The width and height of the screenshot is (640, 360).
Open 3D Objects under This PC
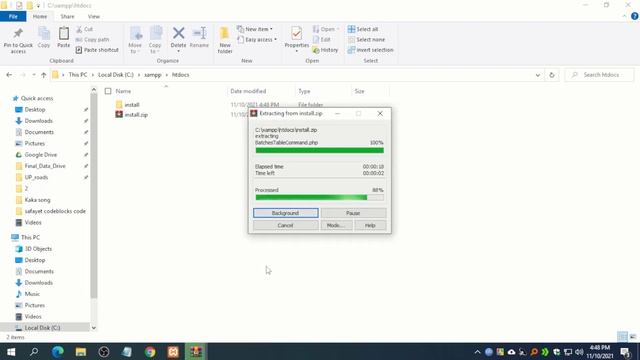(x=38, y=249)
